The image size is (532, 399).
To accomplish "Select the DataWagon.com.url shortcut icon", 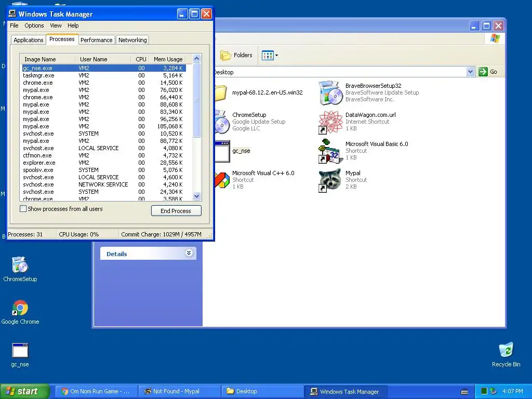I will pyautogui.click(x=330, y=122).
